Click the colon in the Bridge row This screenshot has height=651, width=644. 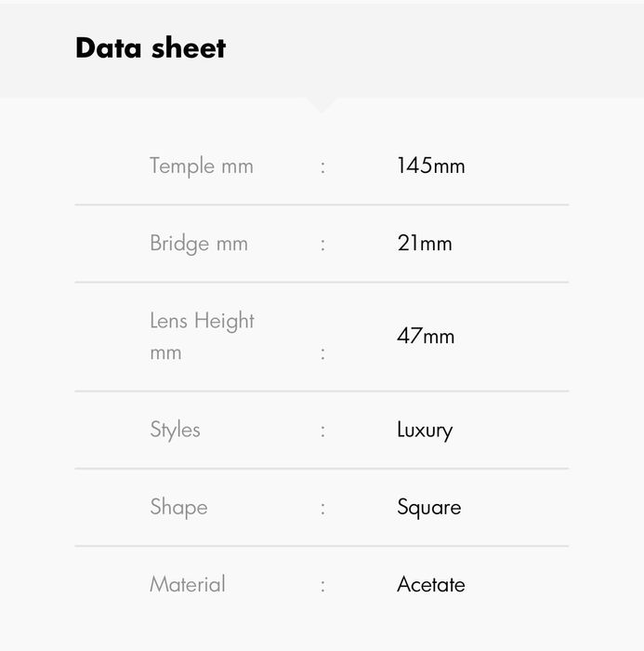[322, 245]
